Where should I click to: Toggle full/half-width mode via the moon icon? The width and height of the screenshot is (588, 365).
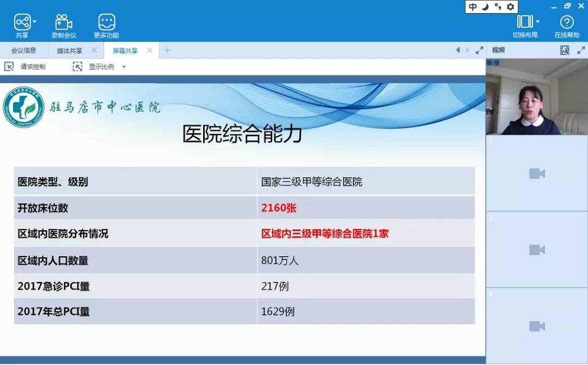pyautogui.click(x=486, y=7)
